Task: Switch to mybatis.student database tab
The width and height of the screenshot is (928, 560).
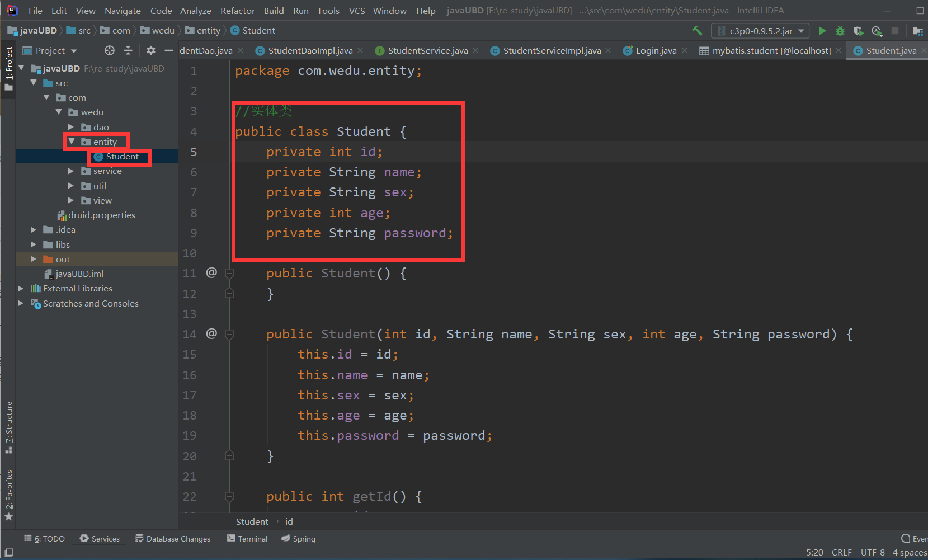Action: tap(771, 50)
